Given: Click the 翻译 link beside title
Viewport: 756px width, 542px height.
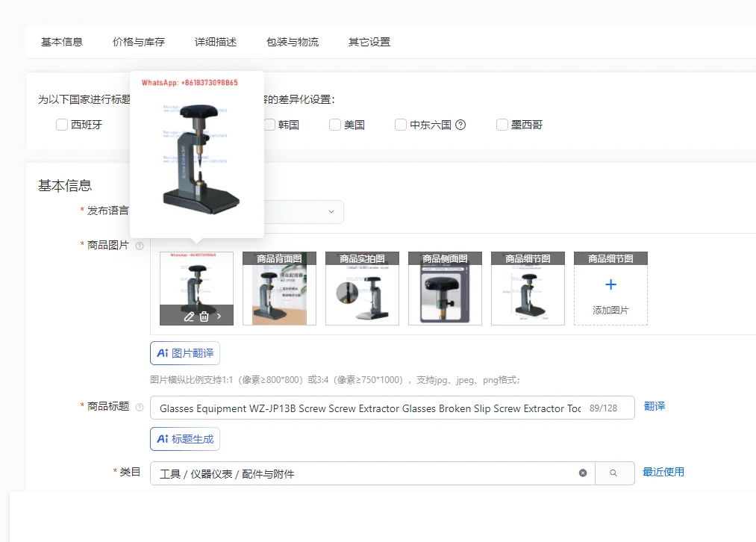Looking at the screenshot, I should (655, 406).
